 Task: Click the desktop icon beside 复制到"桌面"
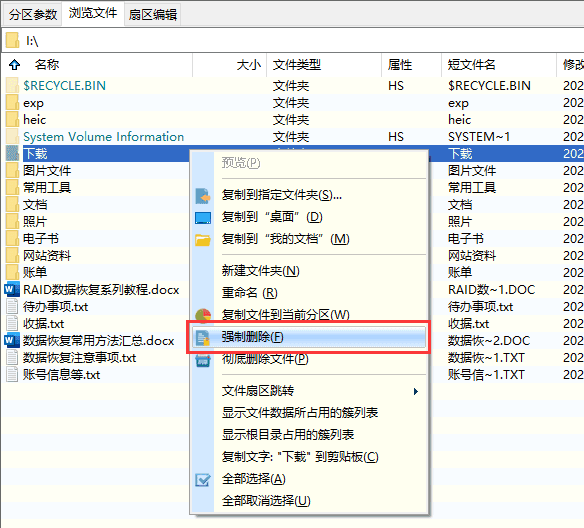[x=203, y=217]
